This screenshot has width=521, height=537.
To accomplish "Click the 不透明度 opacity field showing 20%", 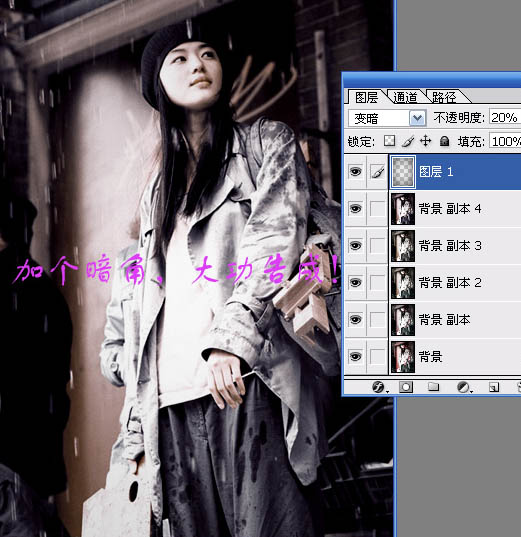I will [505, 118].
